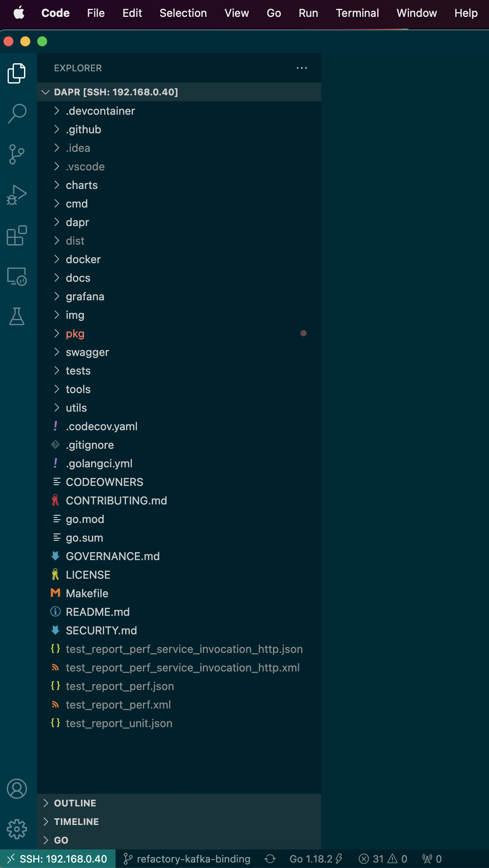The height and width of the screenshot is (868, 489).
Task: Open the go.sum file
Action: point(179,538)
